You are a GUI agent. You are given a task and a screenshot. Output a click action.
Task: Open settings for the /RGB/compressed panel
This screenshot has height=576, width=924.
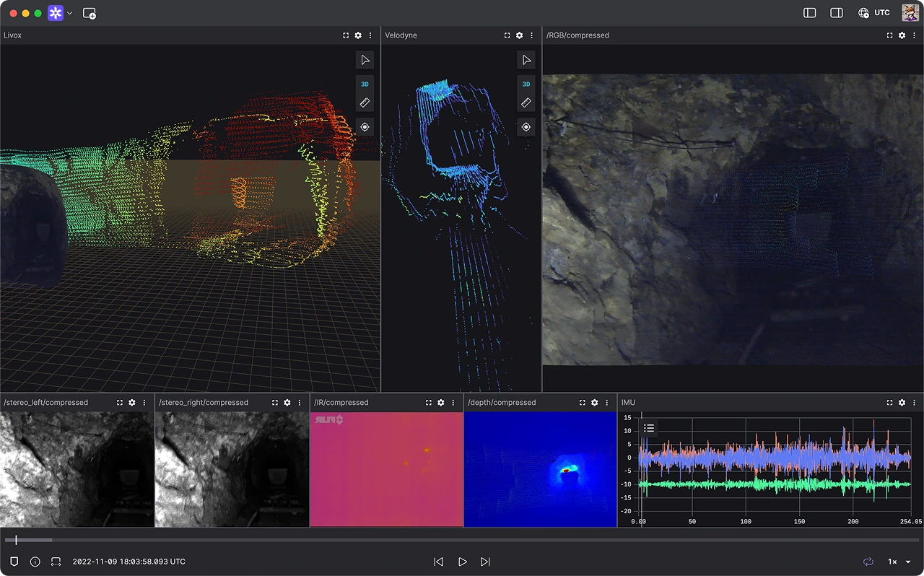click(902, 35)
